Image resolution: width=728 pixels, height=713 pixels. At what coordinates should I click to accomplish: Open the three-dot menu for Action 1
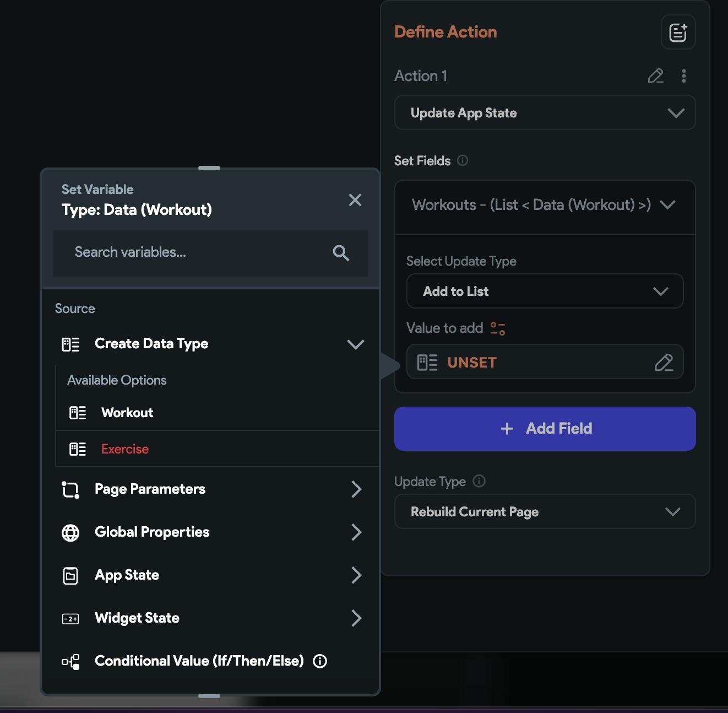(683, 76)
